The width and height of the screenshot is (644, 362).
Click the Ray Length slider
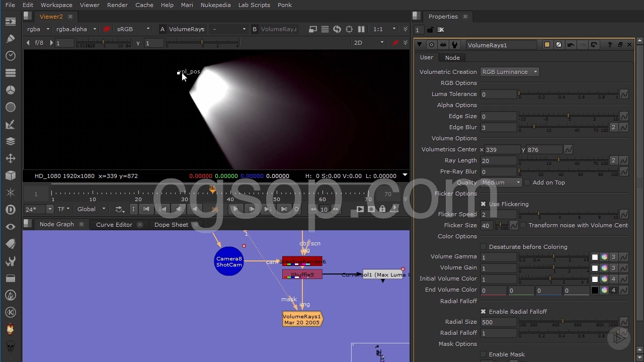coord(563,160)
